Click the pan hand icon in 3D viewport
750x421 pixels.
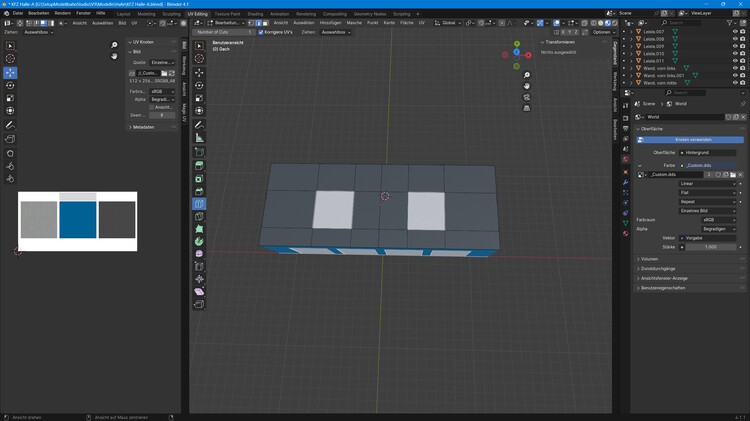pyautogui.click(x=527, y=86)
